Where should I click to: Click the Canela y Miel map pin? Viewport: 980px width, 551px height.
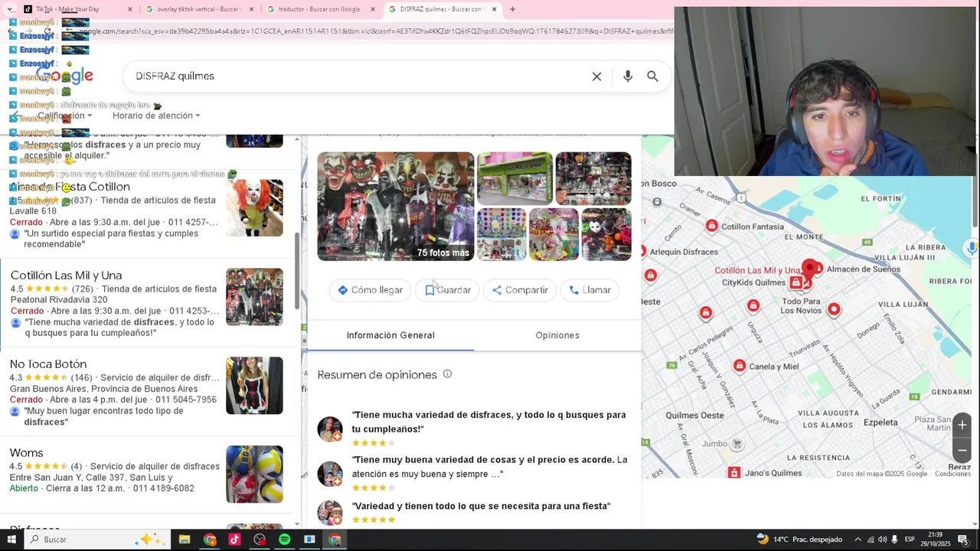coord(740,366)
